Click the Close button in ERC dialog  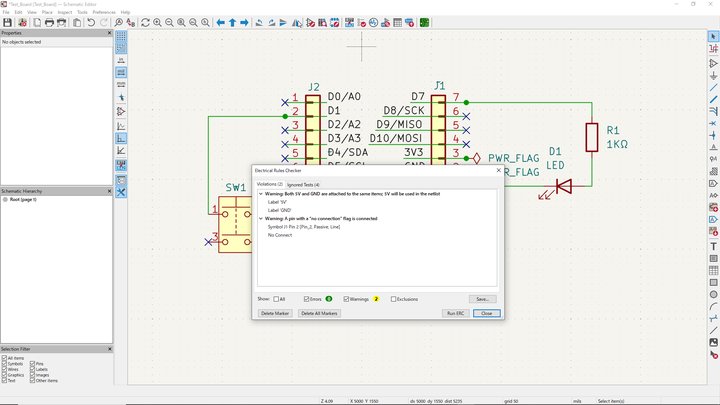[486, 313]
